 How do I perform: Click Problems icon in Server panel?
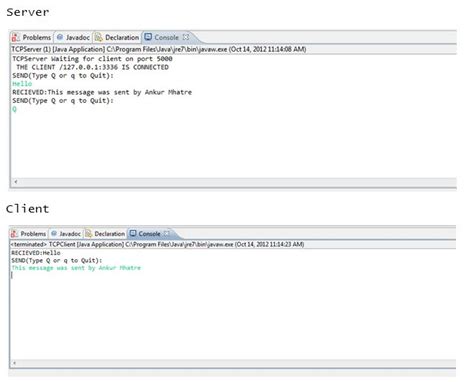click(x=16, y=38)
